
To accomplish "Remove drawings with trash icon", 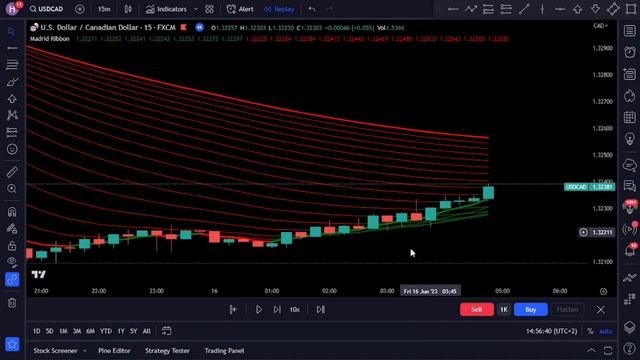I will [x=12, y=303].
